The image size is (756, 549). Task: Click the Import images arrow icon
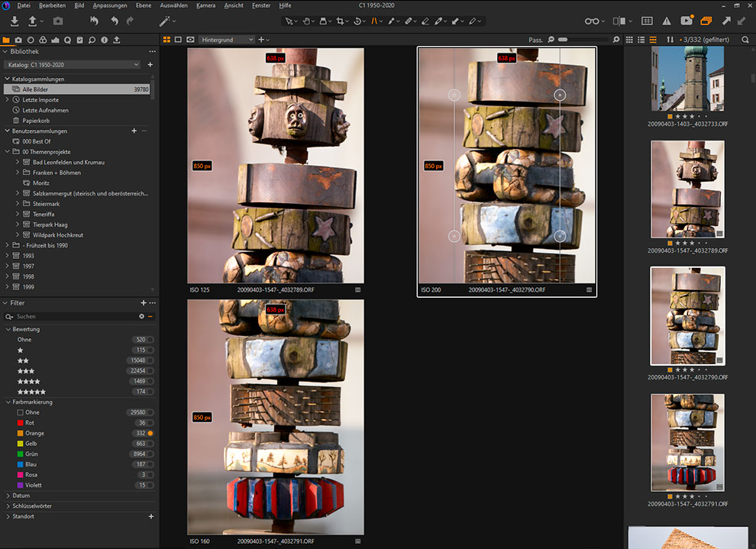tap(14, 21)
